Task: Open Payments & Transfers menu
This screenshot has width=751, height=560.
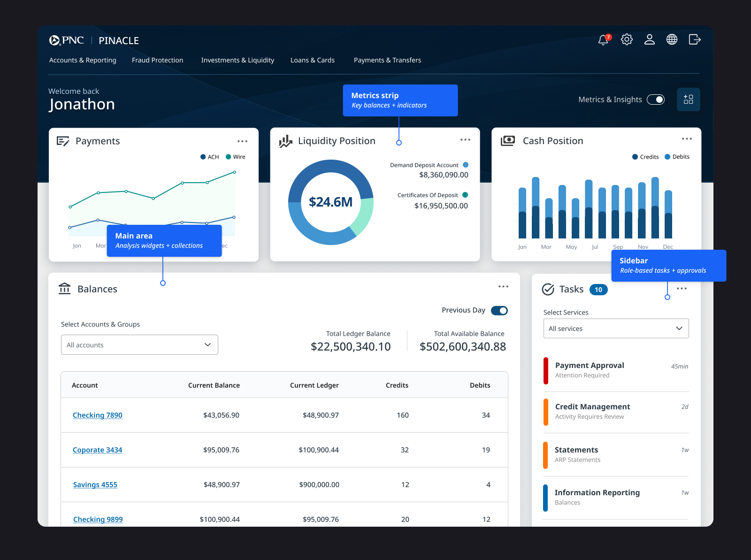Action: click(x=387, y=60)
